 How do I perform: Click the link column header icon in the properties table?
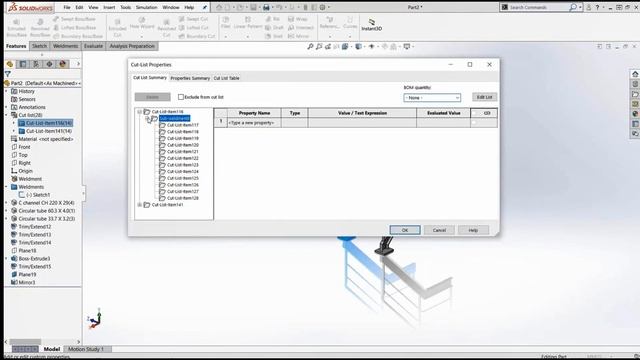487,113
